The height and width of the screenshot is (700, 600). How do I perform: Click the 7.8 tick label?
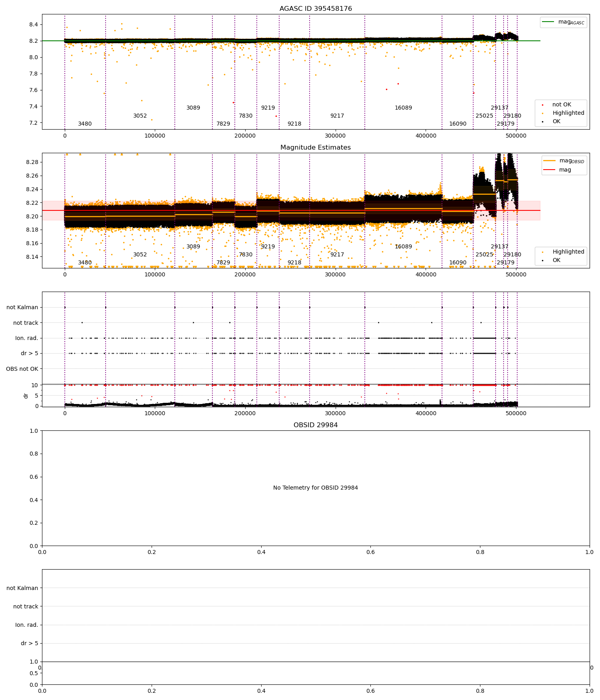(34, 74)
